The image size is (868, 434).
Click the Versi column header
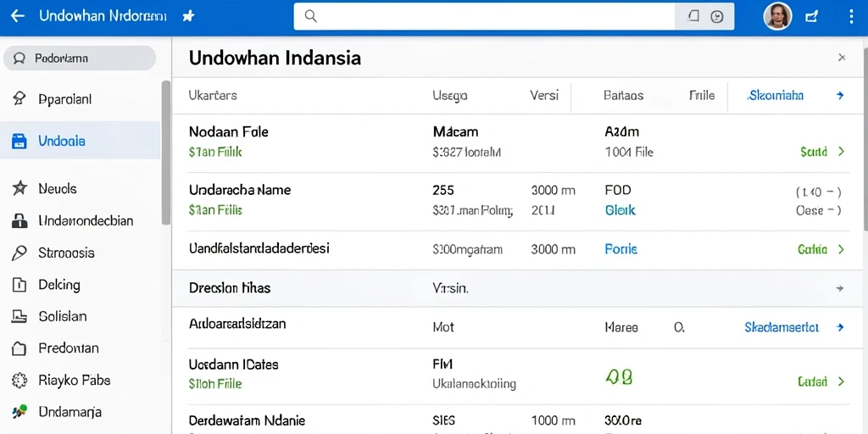click(544, 95)
